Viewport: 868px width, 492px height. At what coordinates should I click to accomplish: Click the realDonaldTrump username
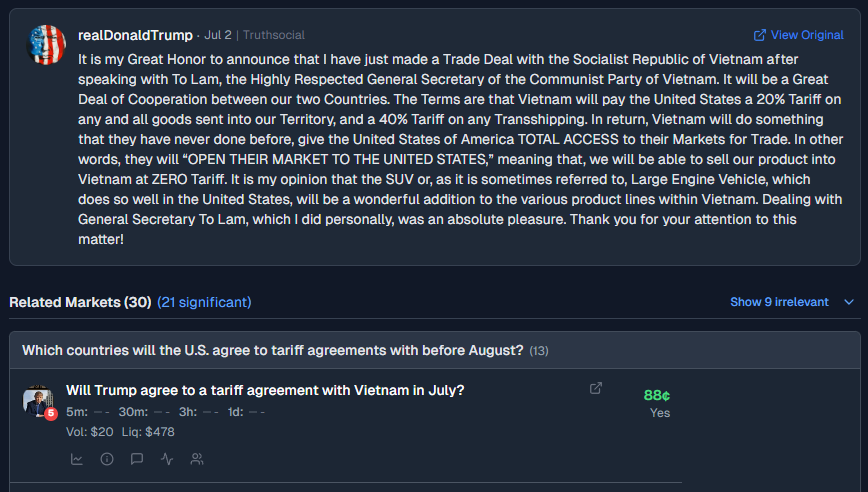tap(135, 35)
